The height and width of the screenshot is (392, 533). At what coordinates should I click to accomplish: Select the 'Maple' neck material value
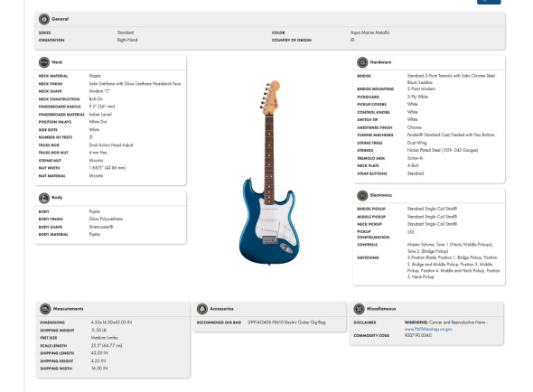(95, 76)
